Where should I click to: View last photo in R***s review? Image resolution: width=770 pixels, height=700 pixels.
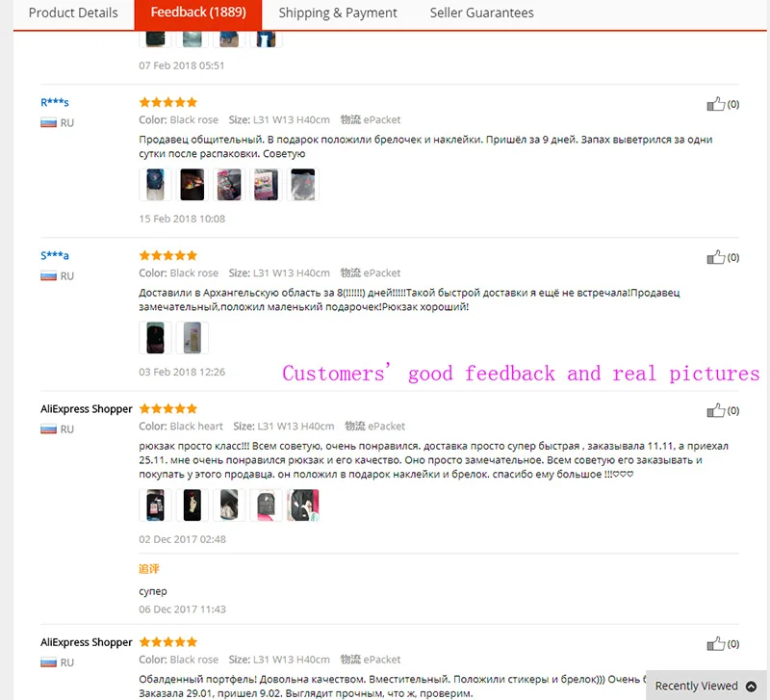click(x=303, y=185)
